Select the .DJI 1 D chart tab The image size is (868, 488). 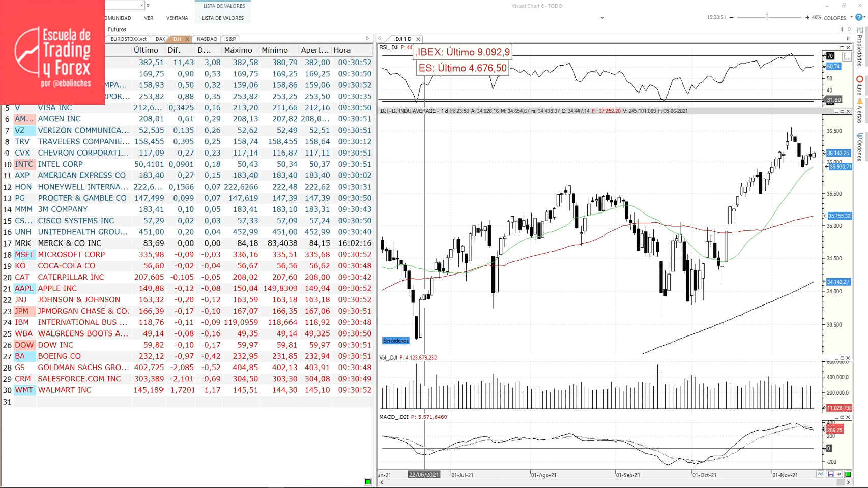[x=403, y=39]
